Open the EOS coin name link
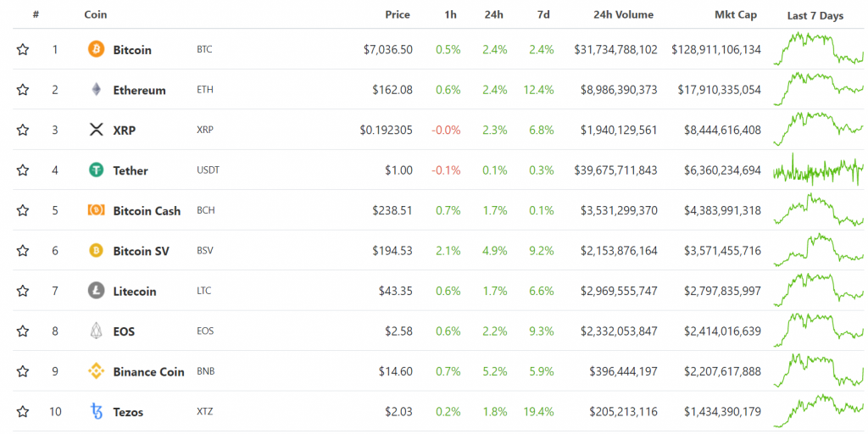Image resolution: width=868 pixels, height=434 pixels. coord(124,331)
